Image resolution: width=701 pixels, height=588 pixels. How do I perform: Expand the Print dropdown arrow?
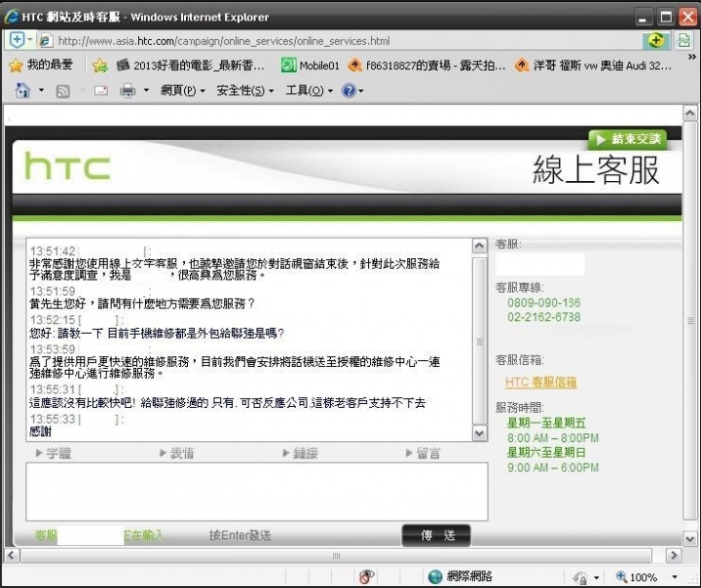point(146,91)
